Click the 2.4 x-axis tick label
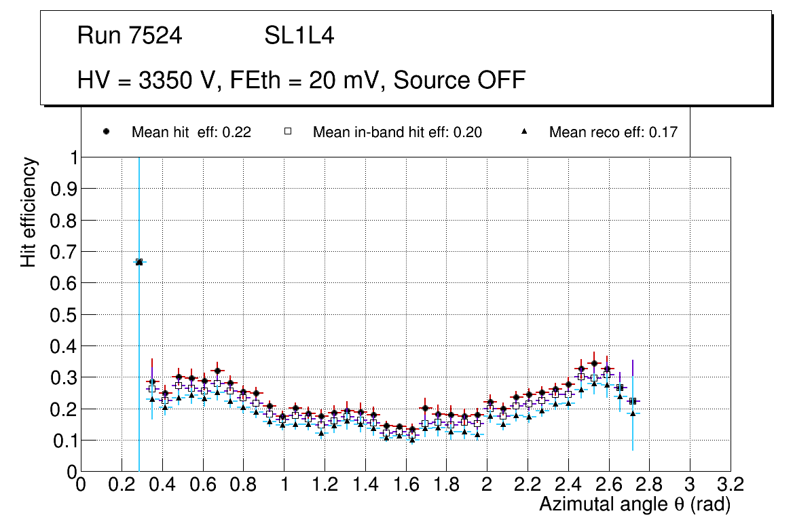The image size is (812, 524). pos(568,485)
